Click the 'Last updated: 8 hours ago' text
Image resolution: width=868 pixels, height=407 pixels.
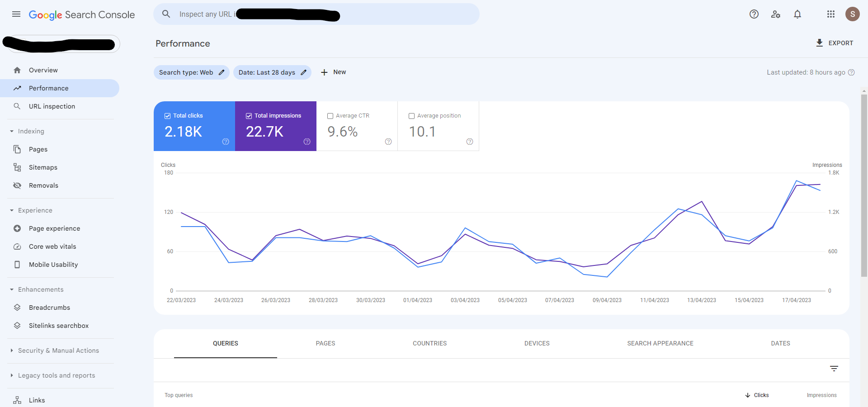point(806,72)
